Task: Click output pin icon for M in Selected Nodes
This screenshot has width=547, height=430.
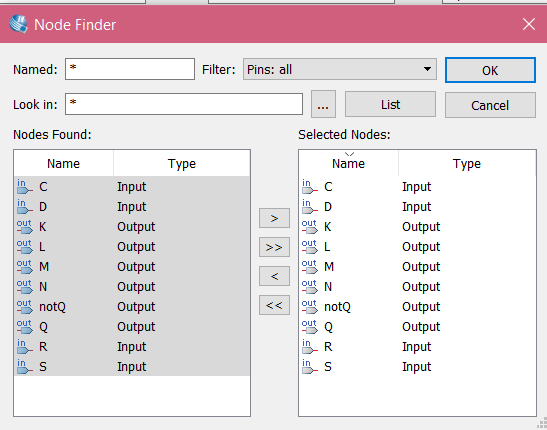Action: point(310,266)
